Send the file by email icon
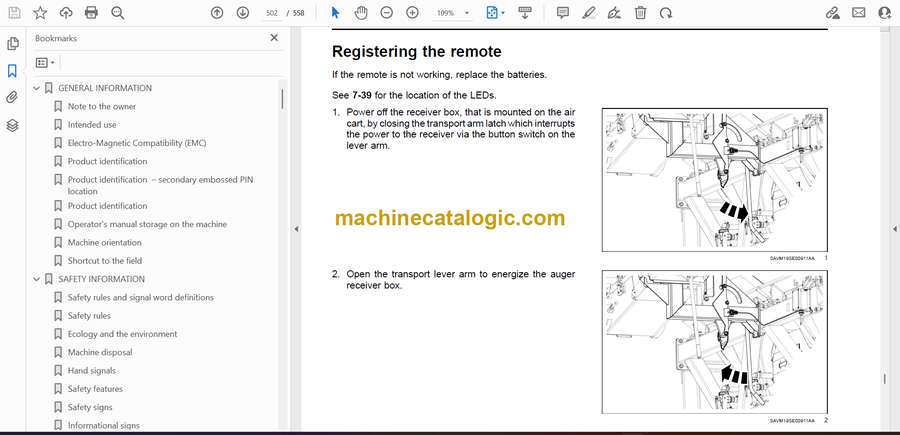Screen dimensions: 900x435 [x=859, y=13]
